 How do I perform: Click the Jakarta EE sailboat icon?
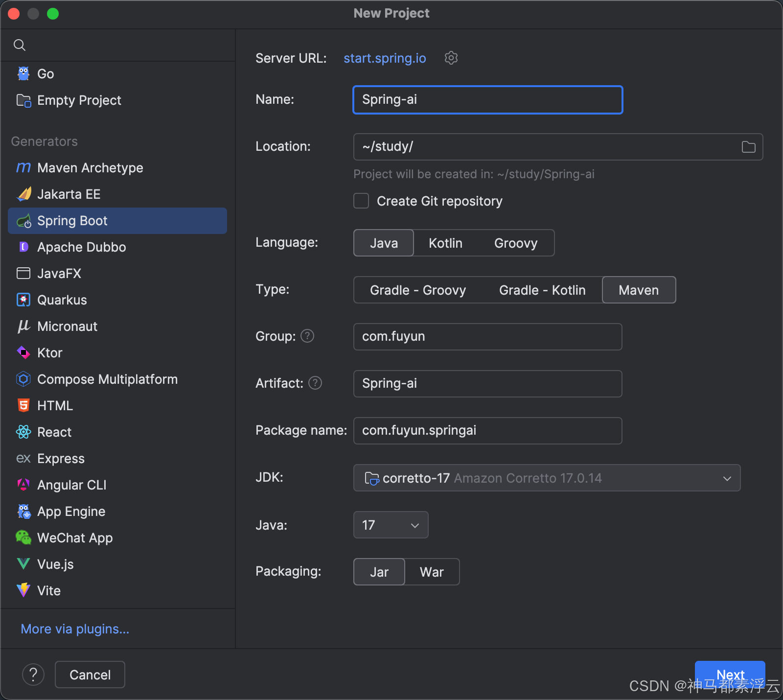click(x=24, y=194)
